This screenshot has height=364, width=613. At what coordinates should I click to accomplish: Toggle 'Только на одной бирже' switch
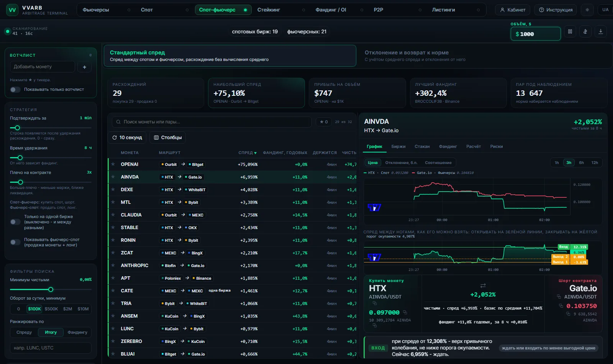15,222
